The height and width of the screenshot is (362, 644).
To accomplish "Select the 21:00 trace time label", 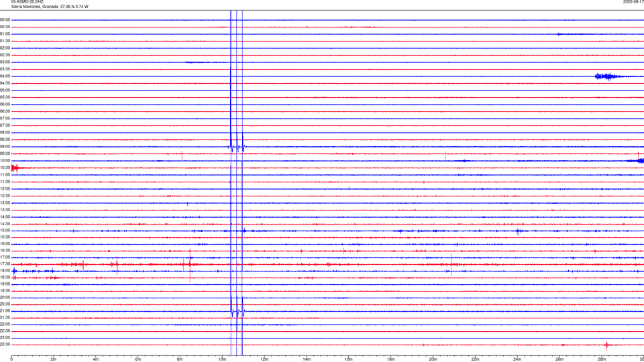I will 5,311.
